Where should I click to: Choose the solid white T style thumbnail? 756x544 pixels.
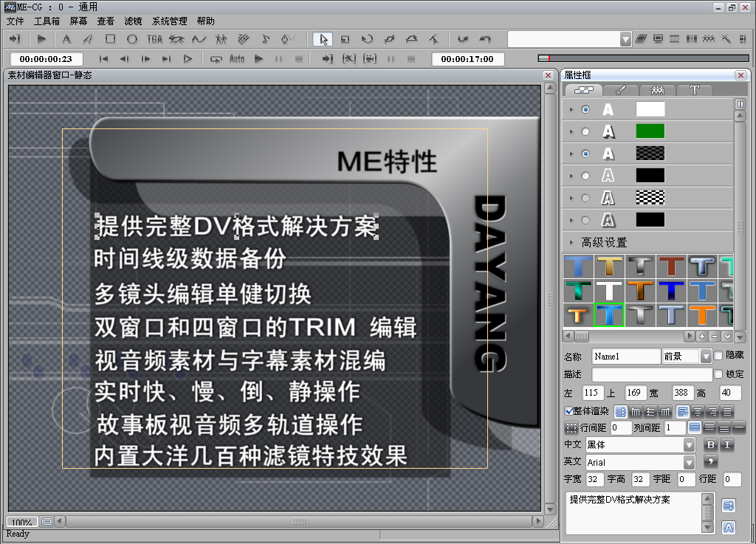pos(609,291)
